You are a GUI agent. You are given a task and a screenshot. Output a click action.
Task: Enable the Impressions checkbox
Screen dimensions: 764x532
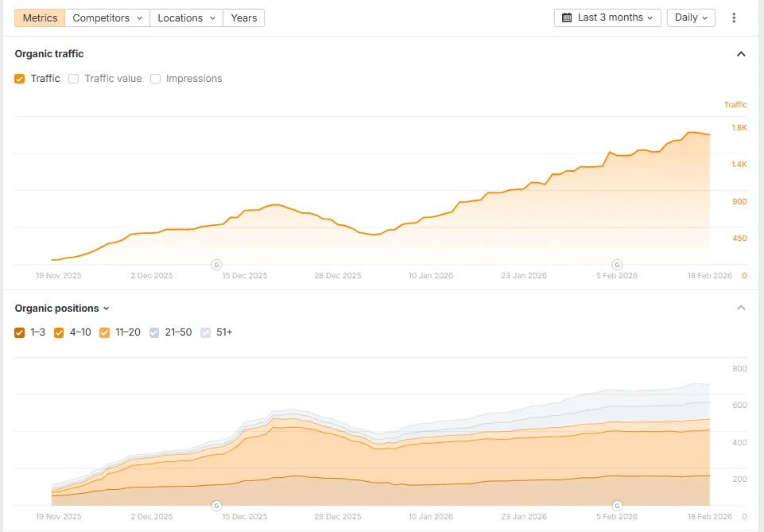coord(155,78)
